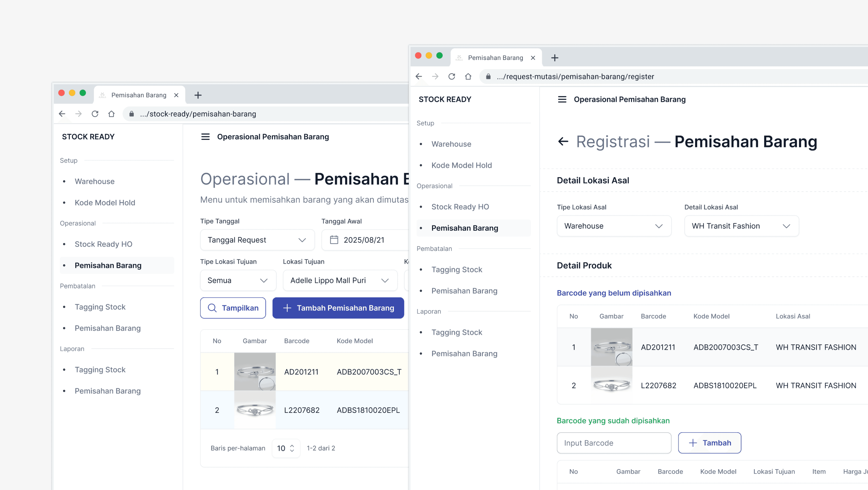Click the Input Barcode text field

tap(614, 443)
